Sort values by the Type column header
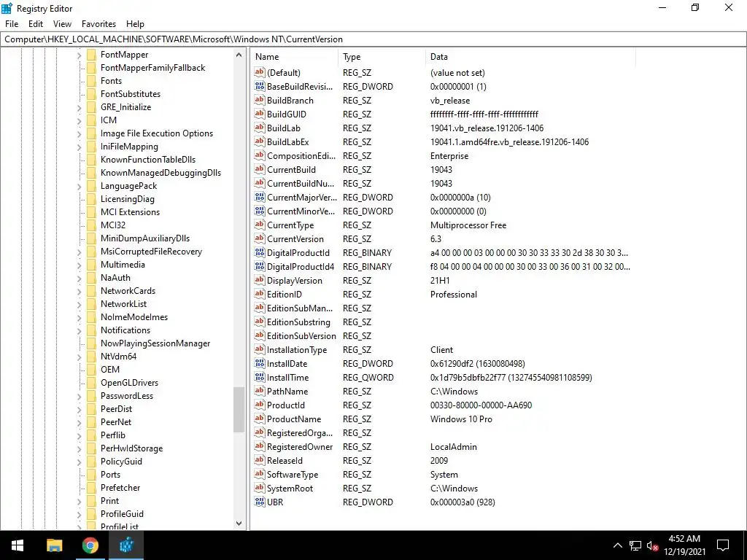Viewport: 747px width, 560px height. pyautogui.click(x=382, y=57)
